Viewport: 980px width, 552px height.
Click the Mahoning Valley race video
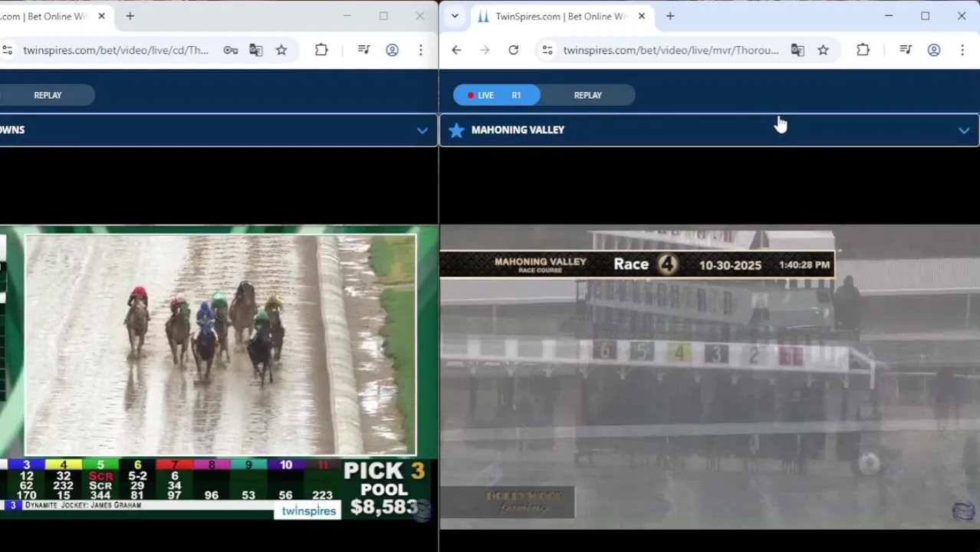(x=709, y=377)
